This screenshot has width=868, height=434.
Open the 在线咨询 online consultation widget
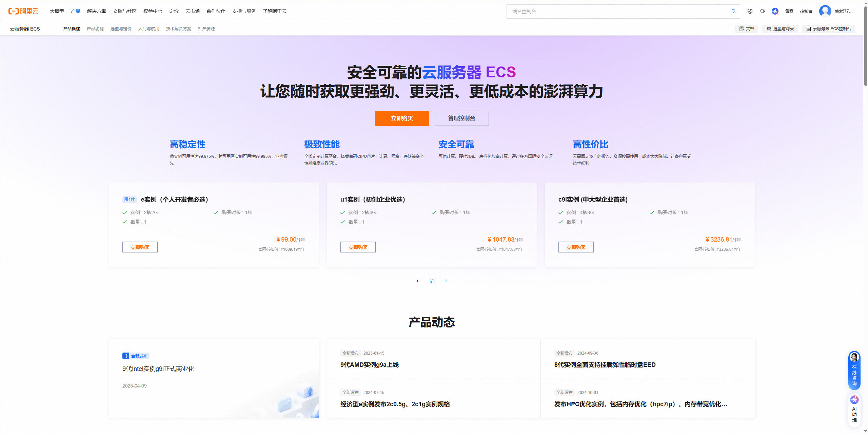854,370
